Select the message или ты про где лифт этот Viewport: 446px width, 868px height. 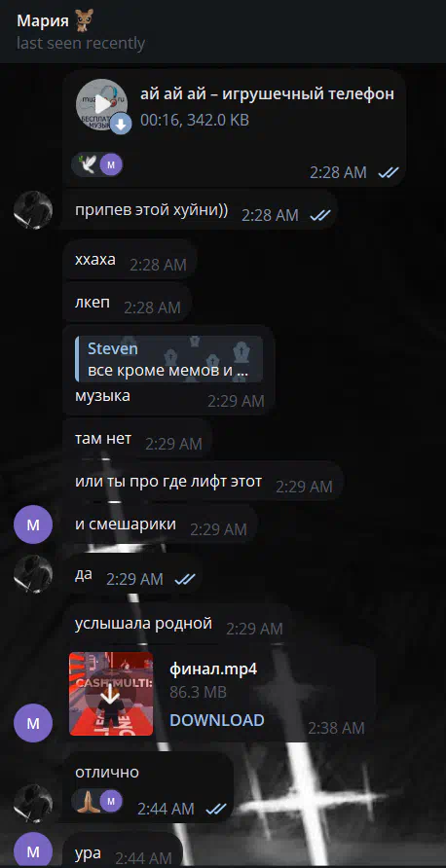(x=204, y=482)
